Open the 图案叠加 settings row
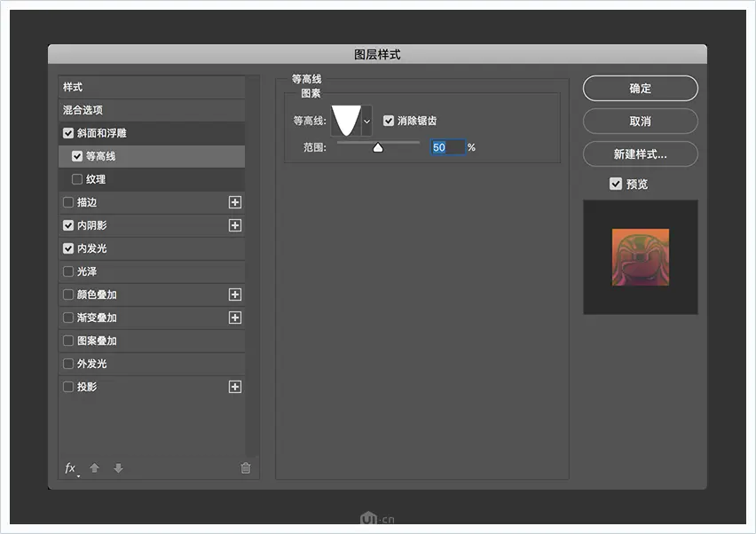 (152, 341)
